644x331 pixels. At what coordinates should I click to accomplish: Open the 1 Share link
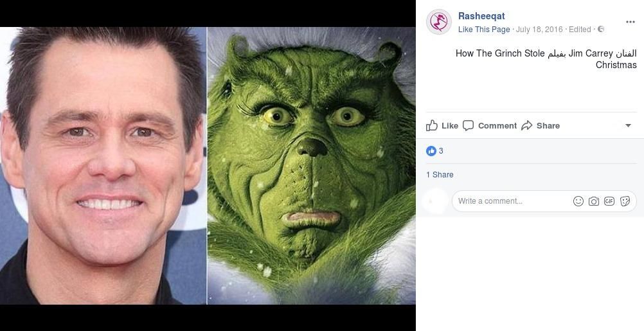(440, 175)
